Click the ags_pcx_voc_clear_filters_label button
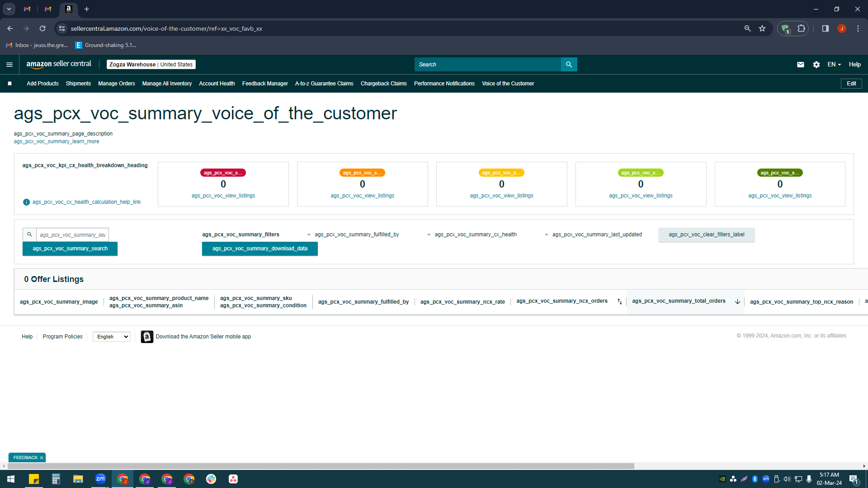This screenshot has width=868, height=488. coord(707,235)
